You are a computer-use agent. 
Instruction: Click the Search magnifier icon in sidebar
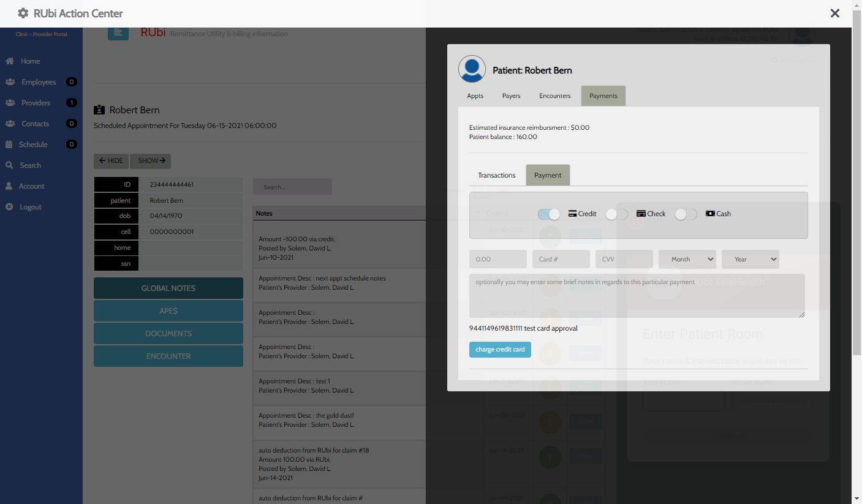pyautogui.click(x=9, y=165)
